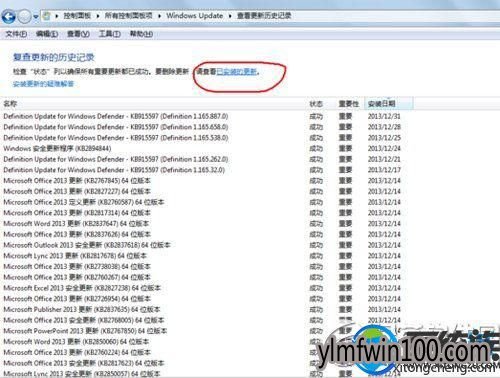500x378 pixels.
Task: Open the 查看(V) menu
Action: click(x=78, y=34)
